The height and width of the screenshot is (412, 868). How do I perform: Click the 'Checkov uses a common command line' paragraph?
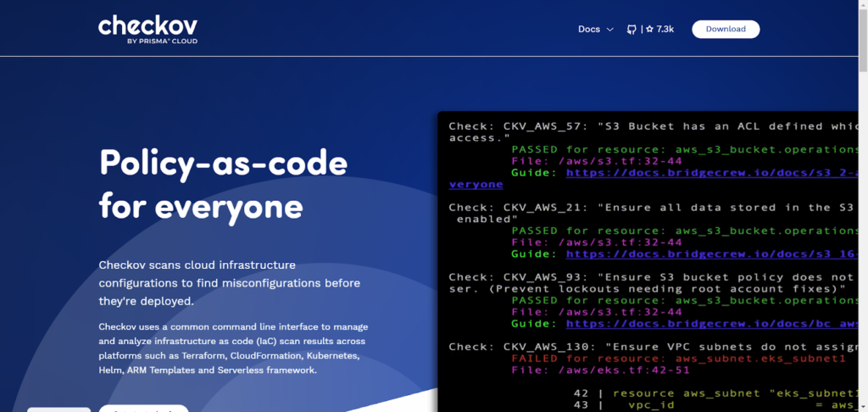233,348
